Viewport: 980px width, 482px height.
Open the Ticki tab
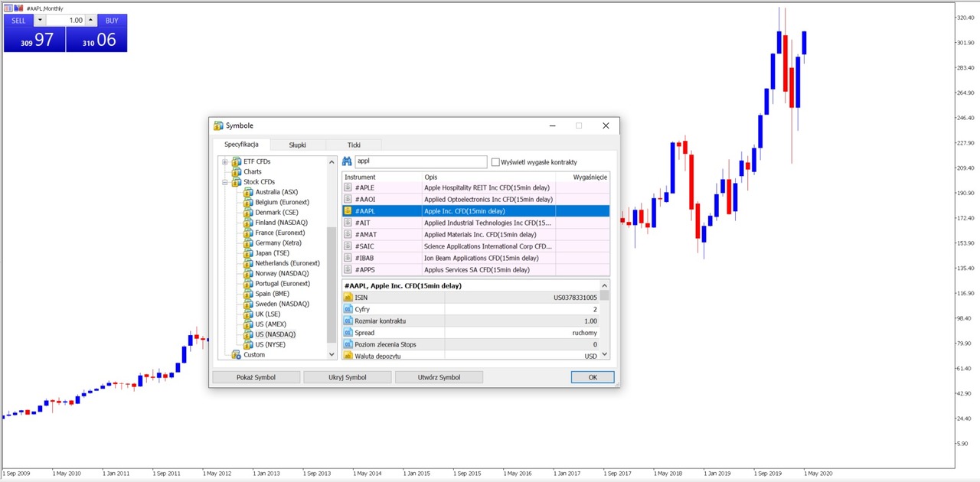(354, 145)
